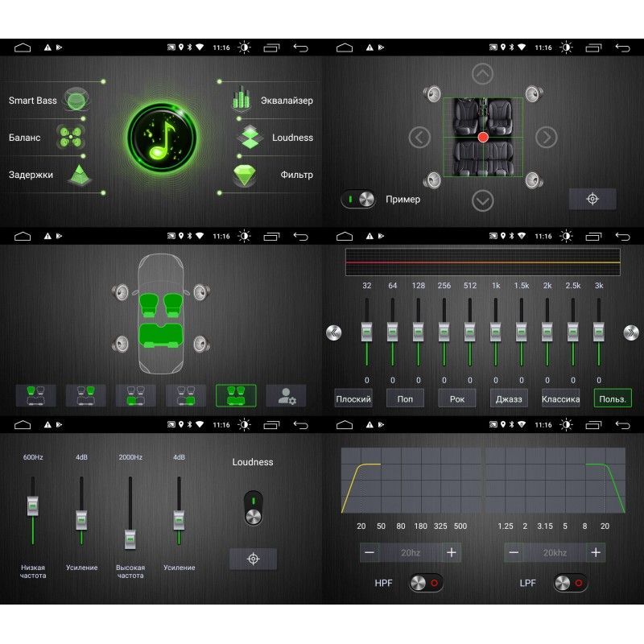Switch the Loudness vertical toggle
Image resolution: width=644 pixels, height=644 pixels.
253,508
